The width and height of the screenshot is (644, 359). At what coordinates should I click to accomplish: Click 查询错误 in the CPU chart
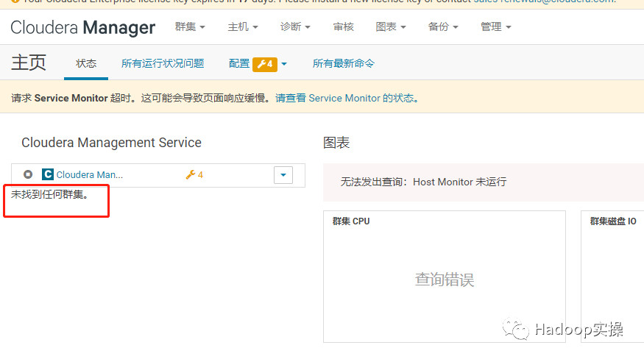445,280
